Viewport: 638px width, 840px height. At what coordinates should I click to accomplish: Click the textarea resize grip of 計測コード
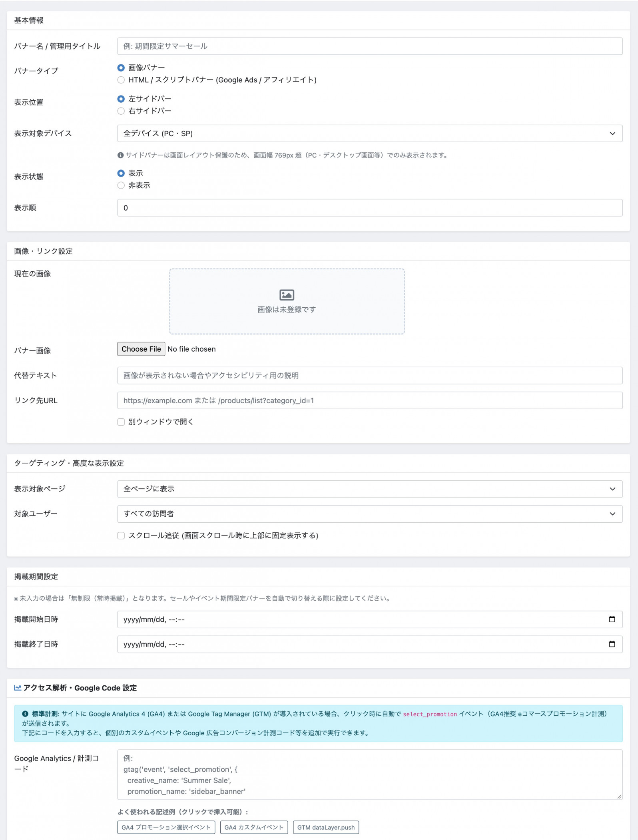619,796
